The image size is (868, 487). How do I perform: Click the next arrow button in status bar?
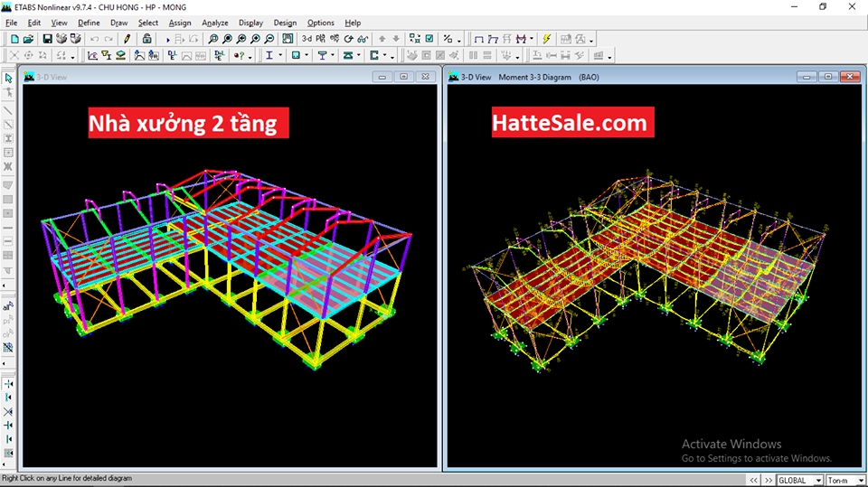(x=769, y=481)
